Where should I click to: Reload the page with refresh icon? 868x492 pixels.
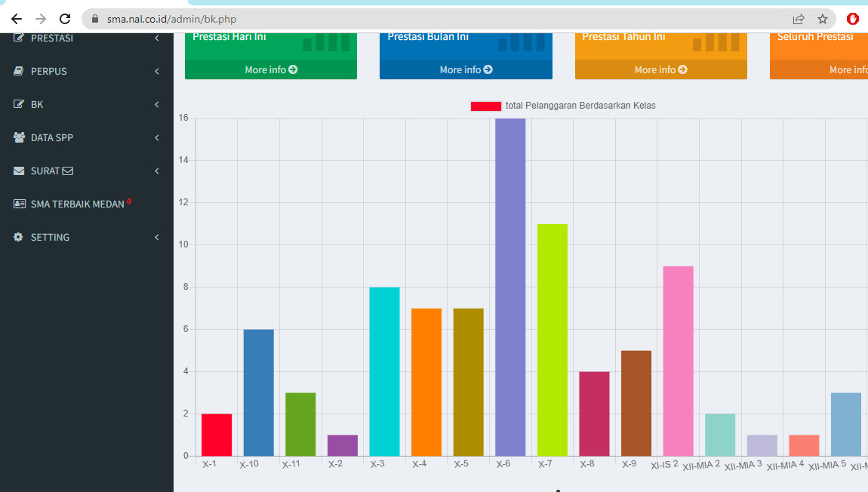click(65, 19)
